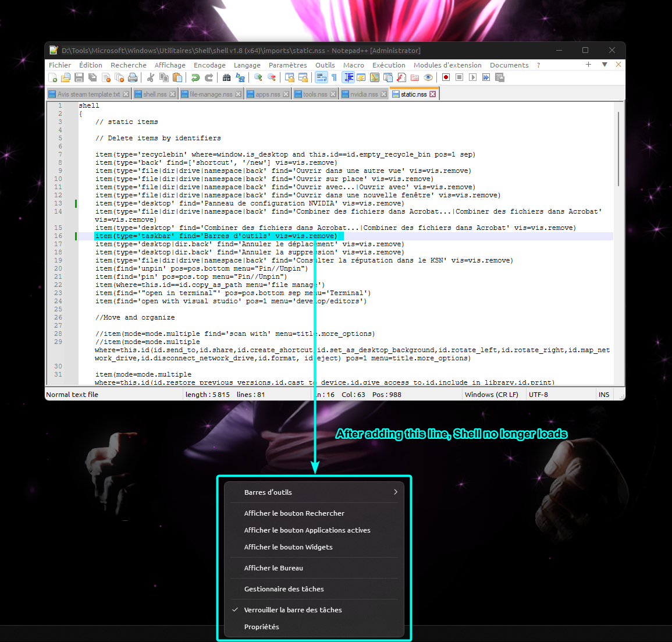Image resolution: width=672 pixels, height=642 pixels.
Task: Toggle word wrap in the toolbar
Action: coord(321,77)
